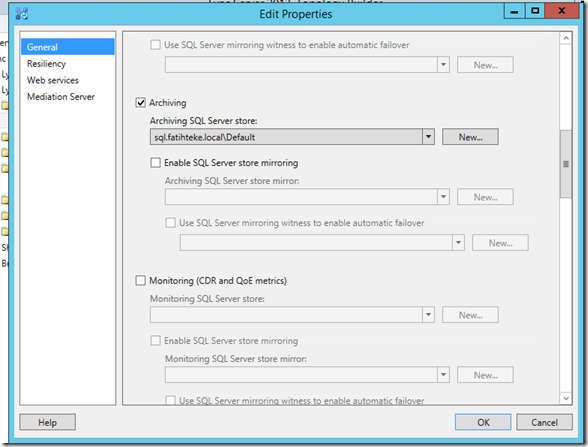Click New next to Archiving store mirror

coord(485,197)
